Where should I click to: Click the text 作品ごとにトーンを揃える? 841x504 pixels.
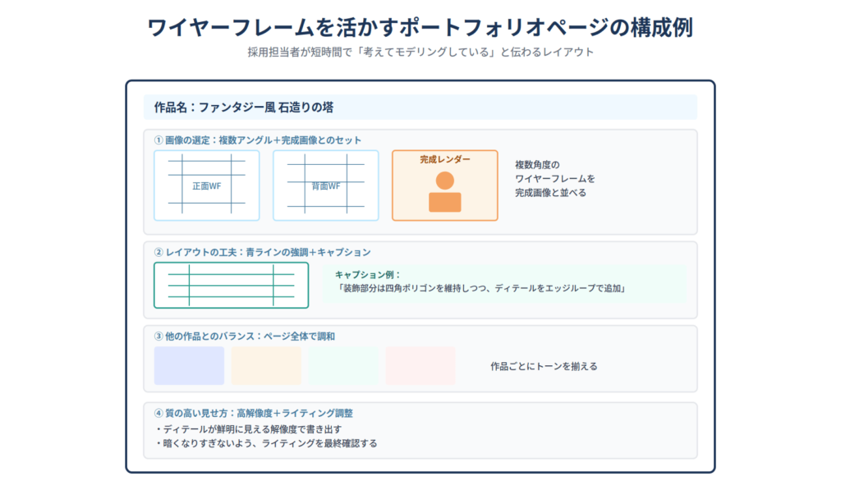[x=544, y=366]
